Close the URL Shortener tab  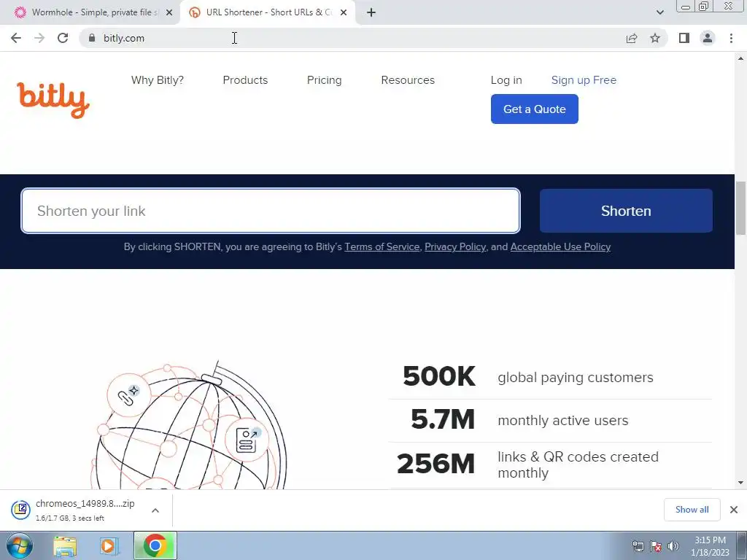point(344,12)
